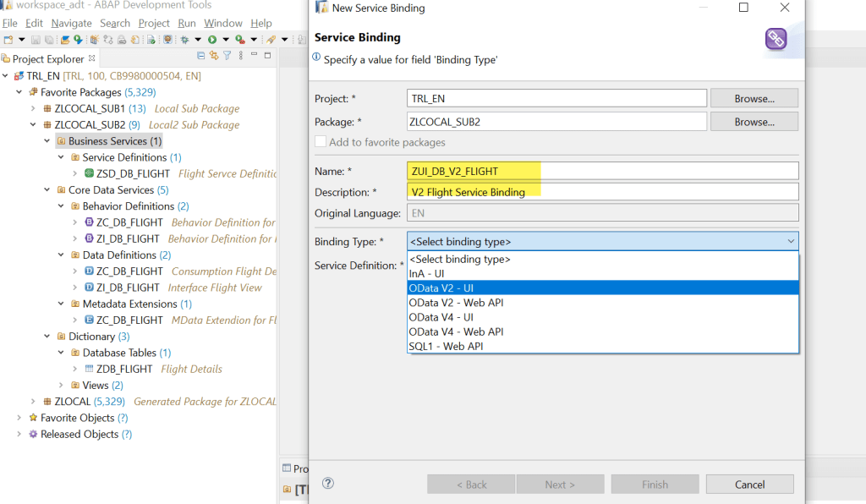This screenshot has height=504, width=866.
Task: Check the Add to favorite packages checkbox
Action: [321, 142]
